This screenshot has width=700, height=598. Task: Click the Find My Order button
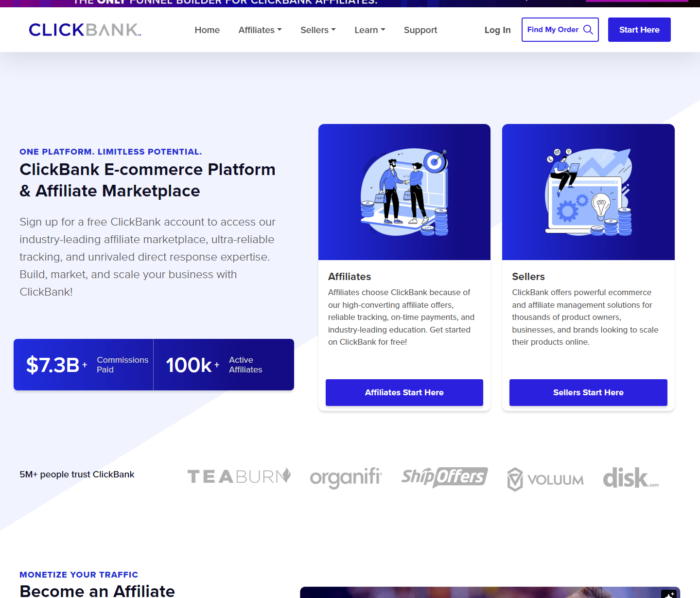pyautogui.click(x=560, y=30)
